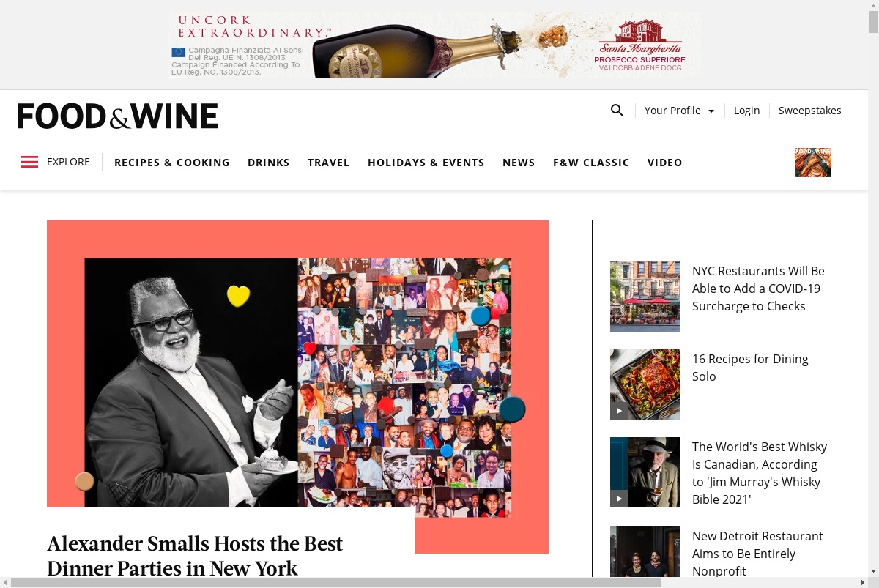Click the Alexander Smalls hero image
Viewport: 879px width, 588px height.
click(297, 386)
